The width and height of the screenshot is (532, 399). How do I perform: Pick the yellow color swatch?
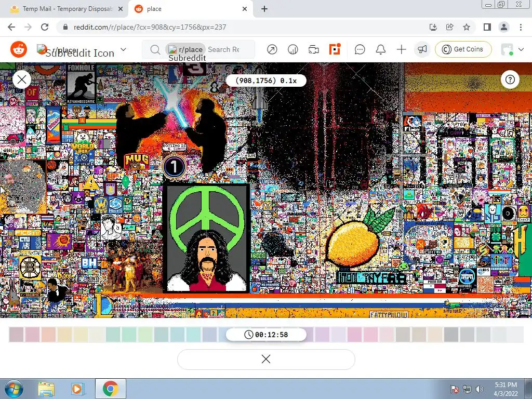click(x=81, y=335)
